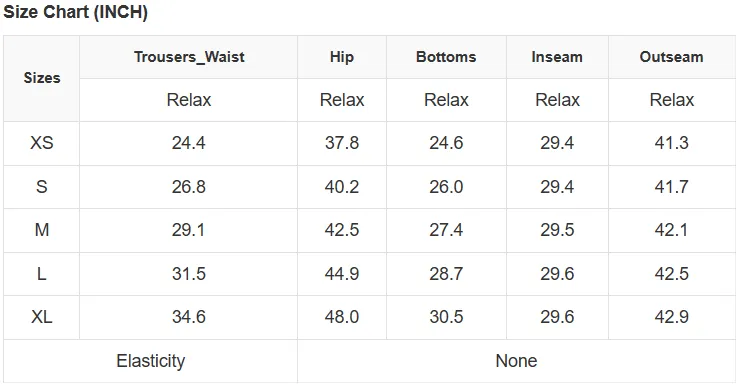The image size is (741, 387).
Task: Click the 48.0 hip value for XL
Action: pos(342,317)
